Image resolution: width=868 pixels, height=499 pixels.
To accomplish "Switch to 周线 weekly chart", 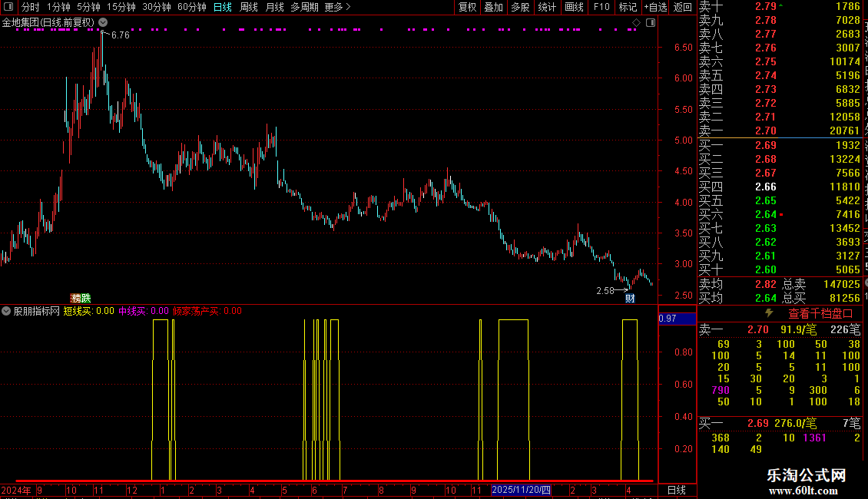I will click(249, 7).
